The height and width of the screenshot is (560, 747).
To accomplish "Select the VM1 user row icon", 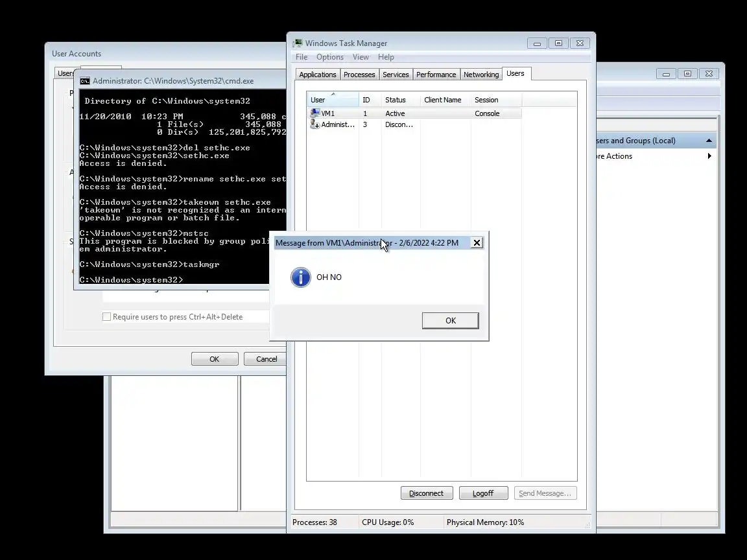I will [314, 113].
